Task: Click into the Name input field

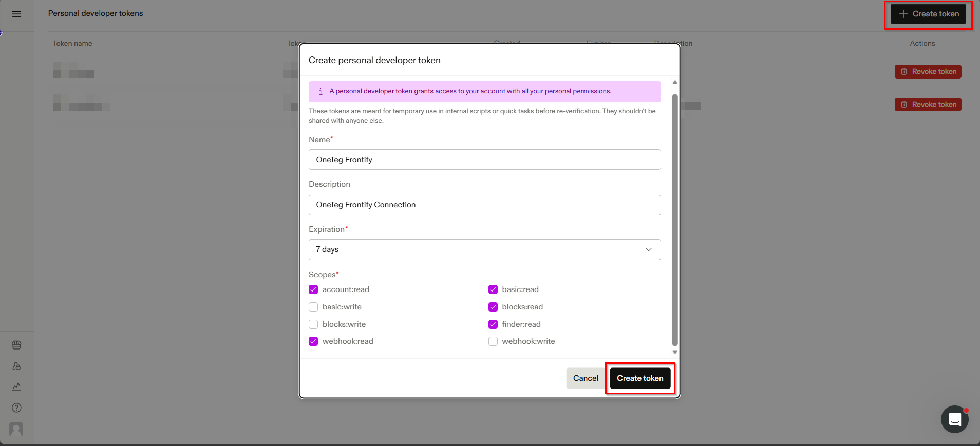Action: pos(484,160)
